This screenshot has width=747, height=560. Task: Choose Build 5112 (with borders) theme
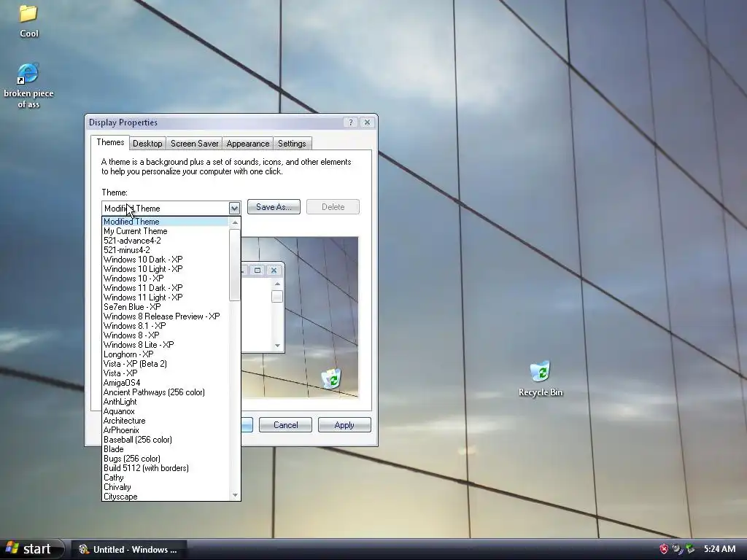(166, 468)
